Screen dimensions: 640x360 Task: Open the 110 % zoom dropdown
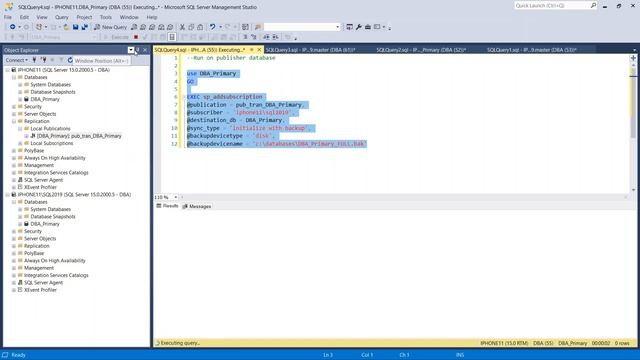176,197
